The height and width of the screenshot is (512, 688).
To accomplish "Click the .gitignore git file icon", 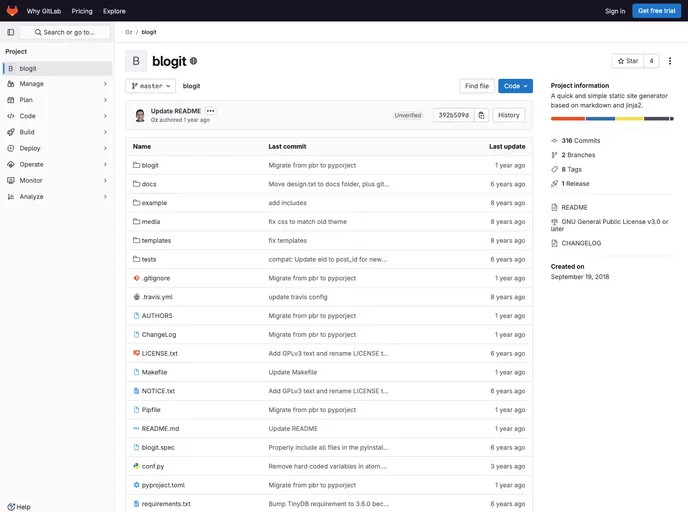I will [136, 278].
